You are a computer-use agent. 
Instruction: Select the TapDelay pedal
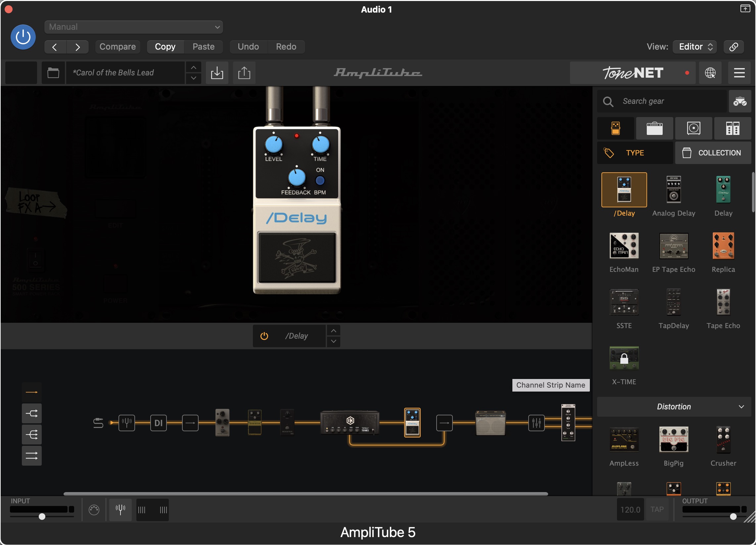click(x=674, y=302)
